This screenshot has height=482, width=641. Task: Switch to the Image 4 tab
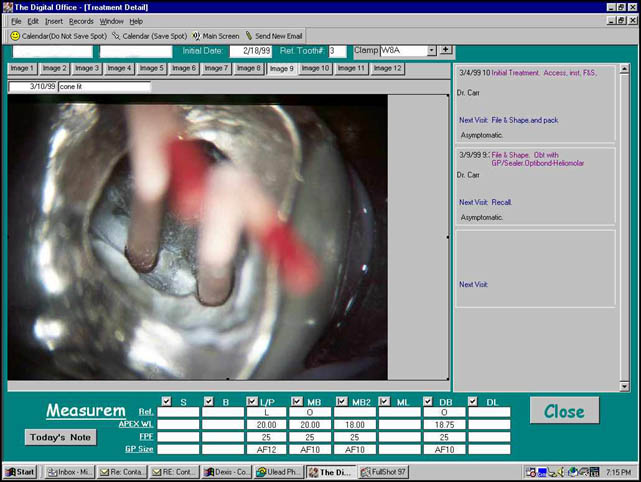120,68
